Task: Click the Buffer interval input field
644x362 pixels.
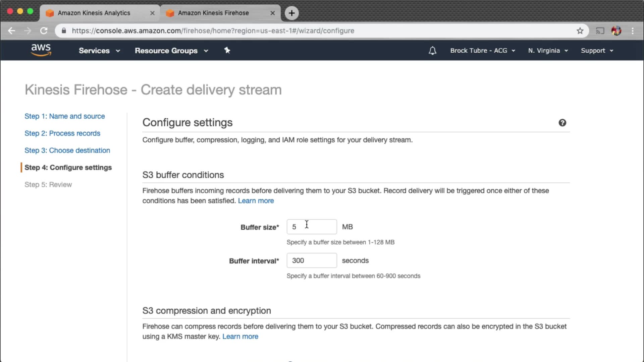Action: coord(312,260)
